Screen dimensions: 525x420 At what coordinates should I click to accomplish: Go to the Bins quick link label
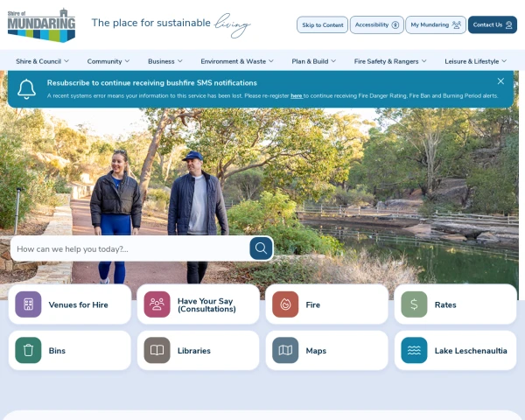[57, 351]
